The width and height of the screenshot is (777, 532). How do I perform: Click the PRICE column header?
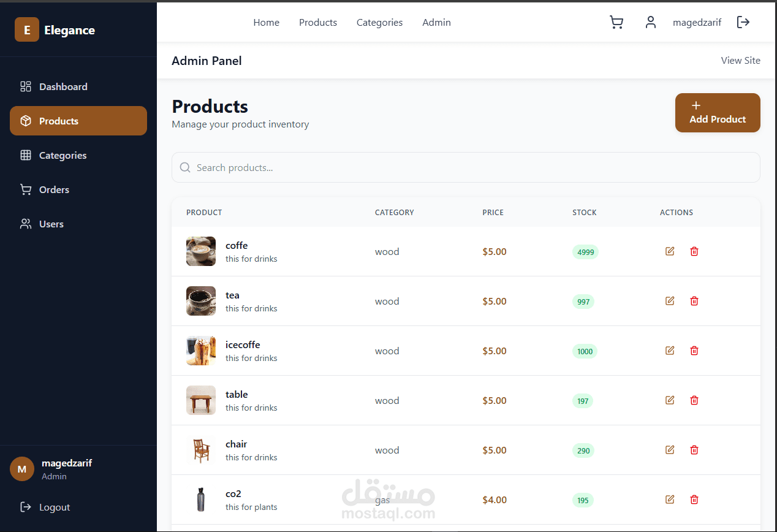(x=493, y=213)
